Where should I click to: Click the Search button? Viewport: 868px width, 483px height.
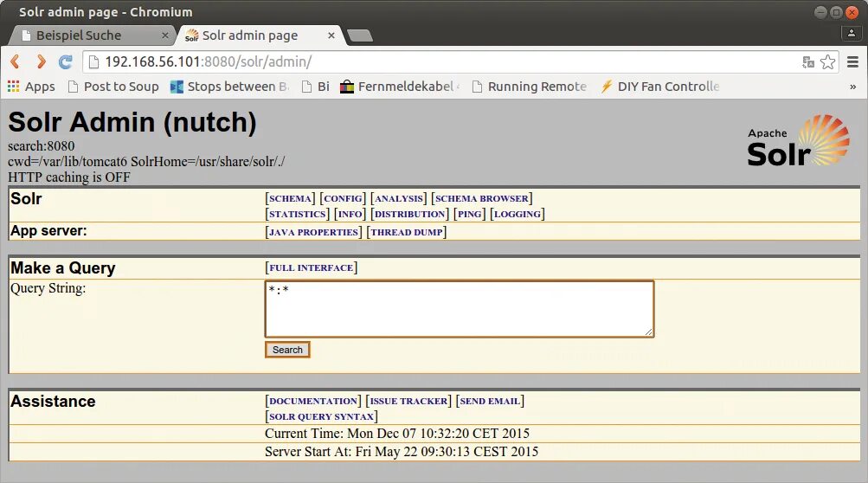[287, 350]
